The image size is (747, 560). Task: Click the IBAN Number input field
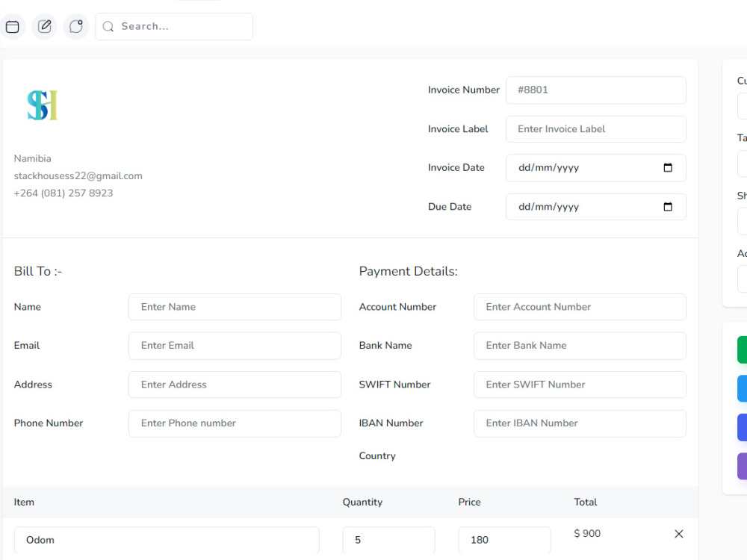(x=580, y=423)
